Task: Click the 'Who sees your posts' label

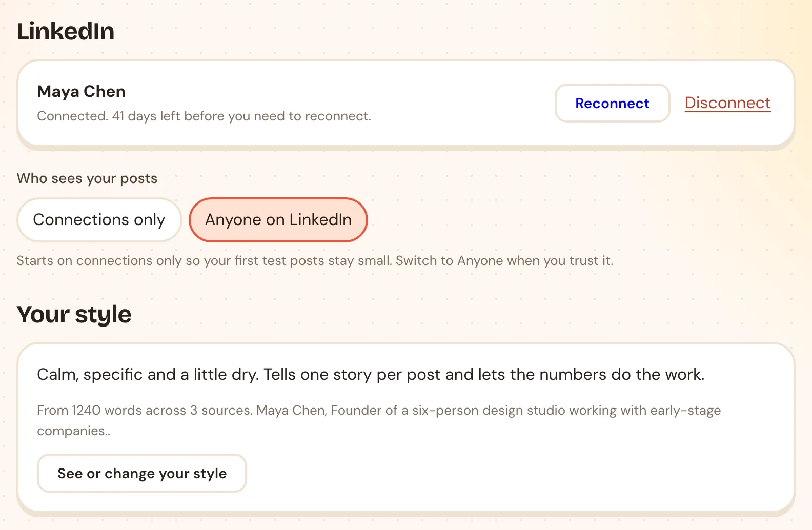Action: point(87,178)
